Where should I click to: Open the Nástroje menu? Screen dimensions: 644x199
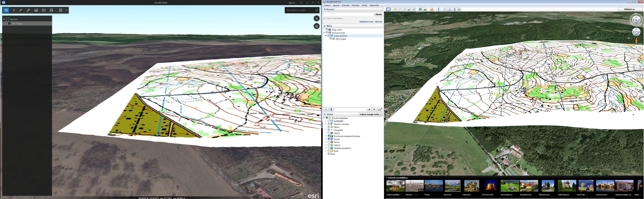pyautogui.click(x=355, y=5)
